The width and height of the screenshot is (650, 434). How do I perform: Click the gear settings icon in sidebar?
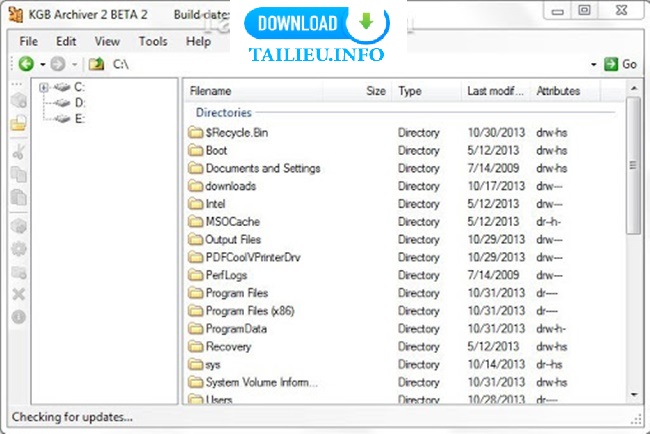tap(19, 249)
